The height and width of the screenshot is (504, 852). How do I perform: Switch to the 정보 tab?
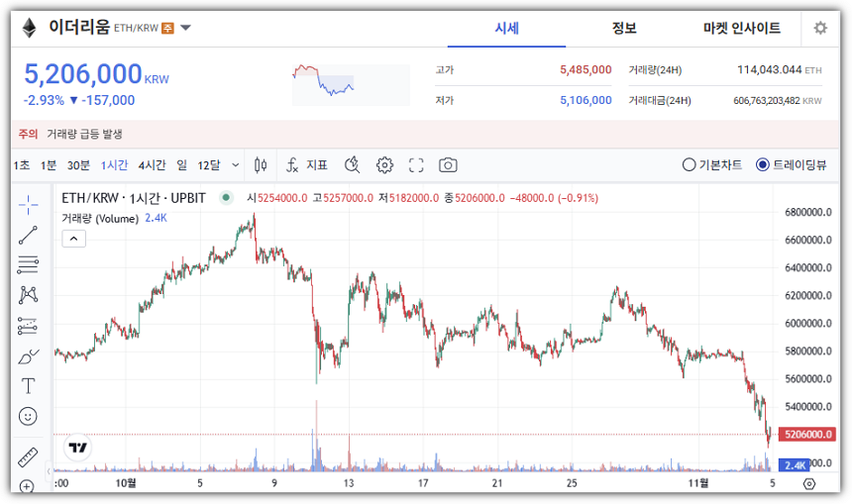624,29
